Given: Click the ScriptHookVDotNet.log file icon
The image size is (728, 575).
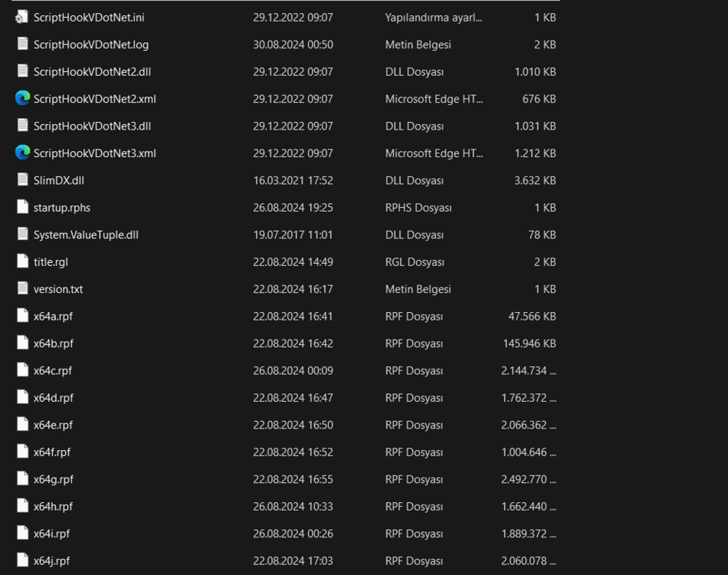Looking at the screenshot, I should pos(22,44).
